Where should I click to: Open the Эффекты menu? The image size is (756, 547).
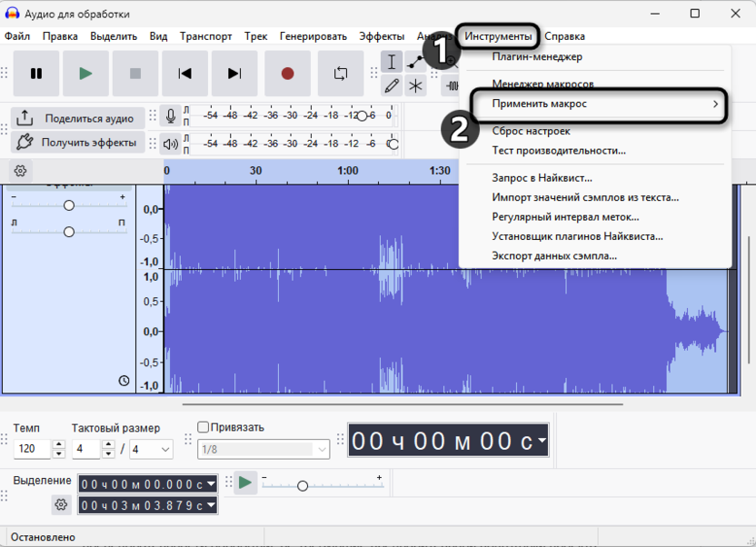tap(382, 36)
